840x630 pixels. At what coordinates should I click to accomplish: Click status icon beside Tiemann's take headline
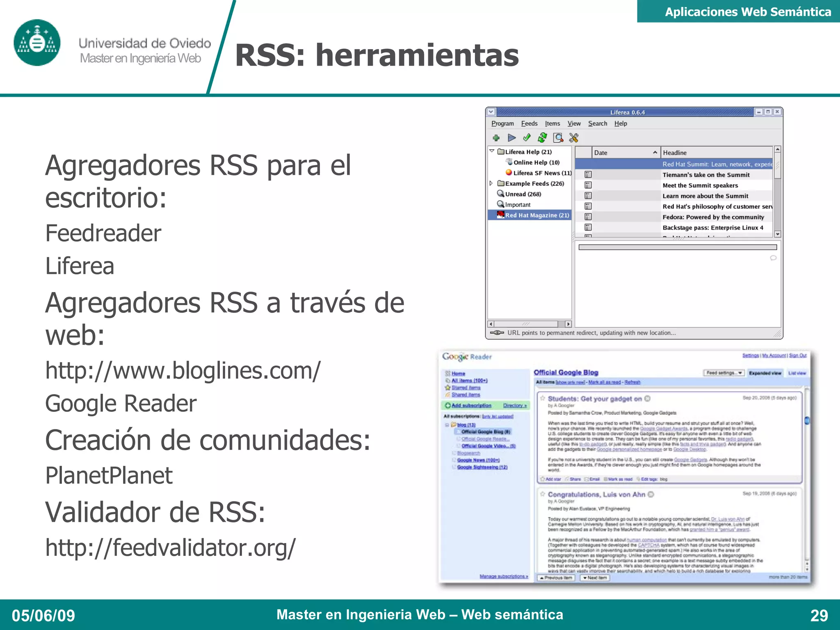588,175
